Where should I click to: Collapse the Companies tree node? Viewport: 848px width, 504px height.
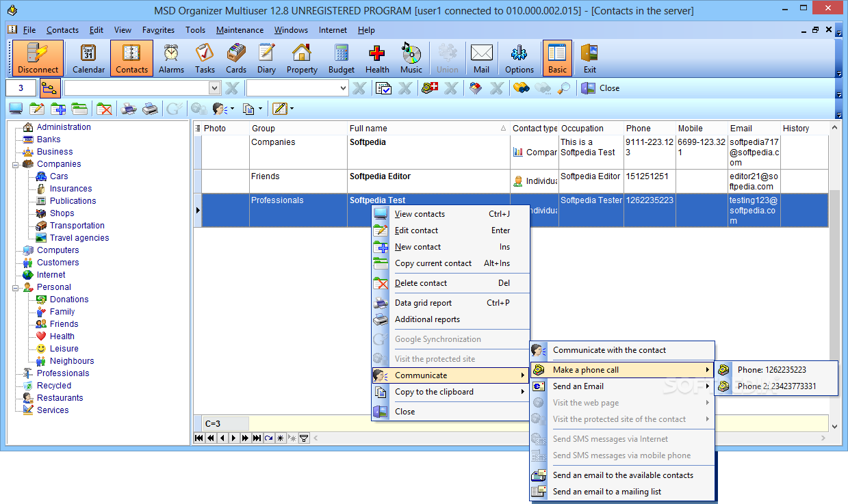15,164
